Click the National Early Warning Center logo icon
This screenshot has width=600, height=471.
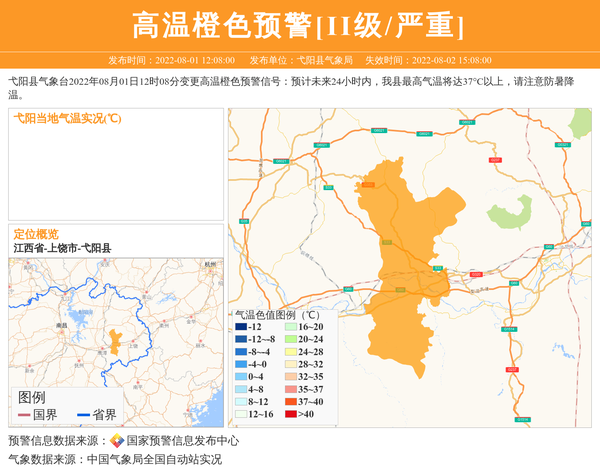(x=117, y=441)
